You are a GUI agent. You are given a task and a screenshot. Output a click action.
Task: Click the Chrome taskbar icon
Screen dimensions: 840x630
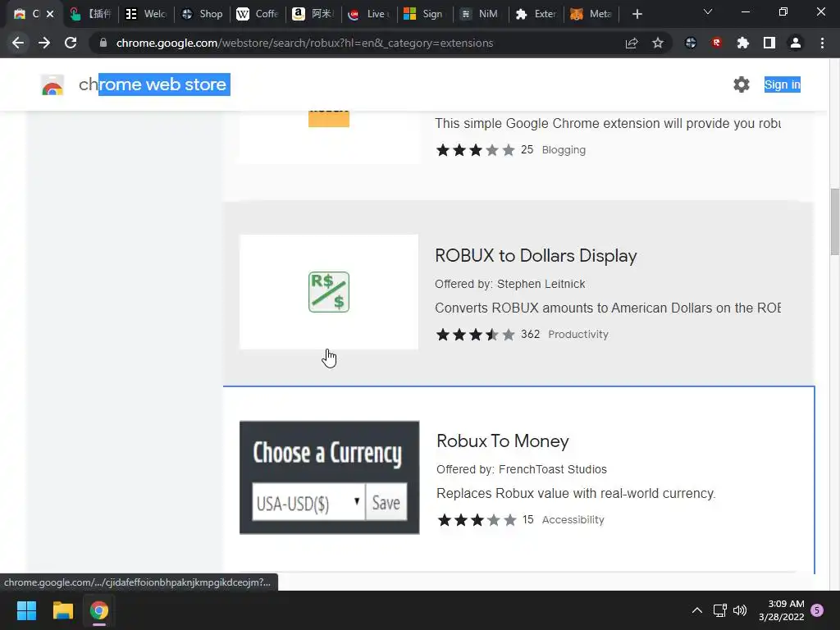[99, 610]
